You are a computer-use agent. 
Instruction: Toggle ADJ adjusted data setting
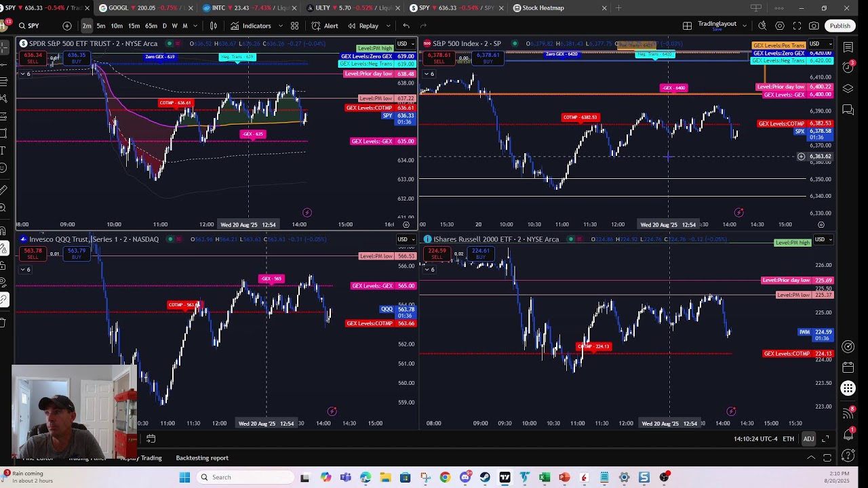coord(808,439)
